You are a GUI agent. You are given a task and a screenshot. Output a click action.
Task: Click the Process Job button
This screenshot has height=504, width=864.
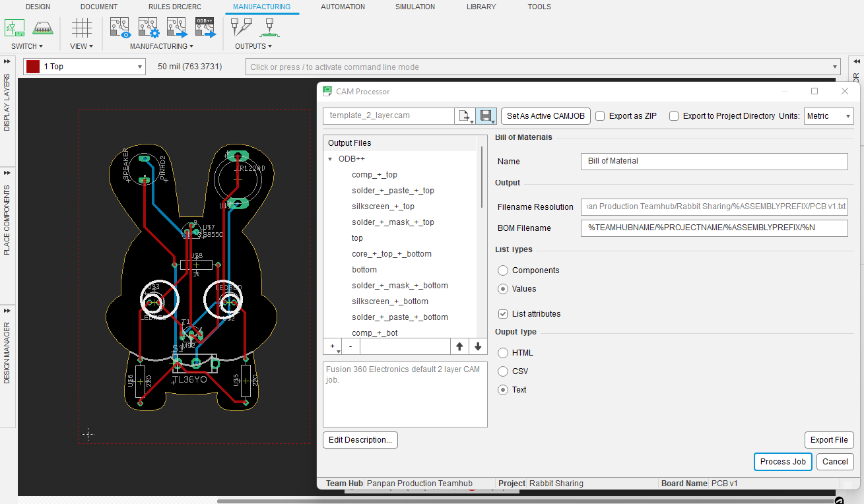tap(782, 462)
